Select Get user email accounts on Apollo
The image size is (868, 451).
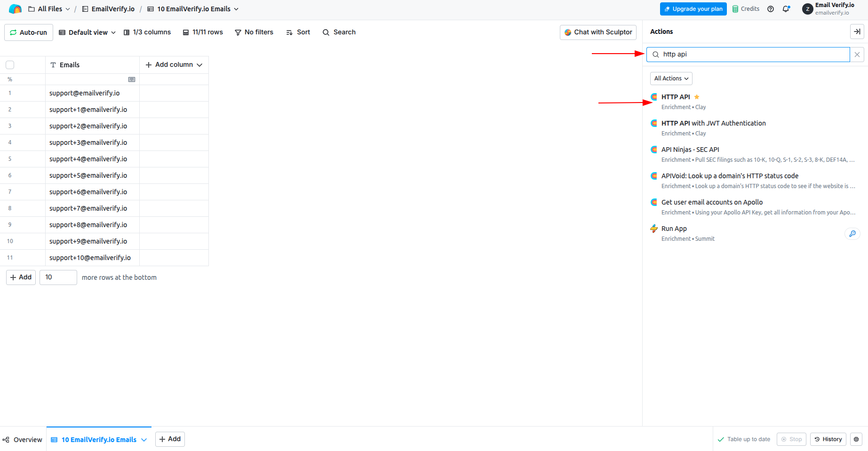tap(755, 207)
